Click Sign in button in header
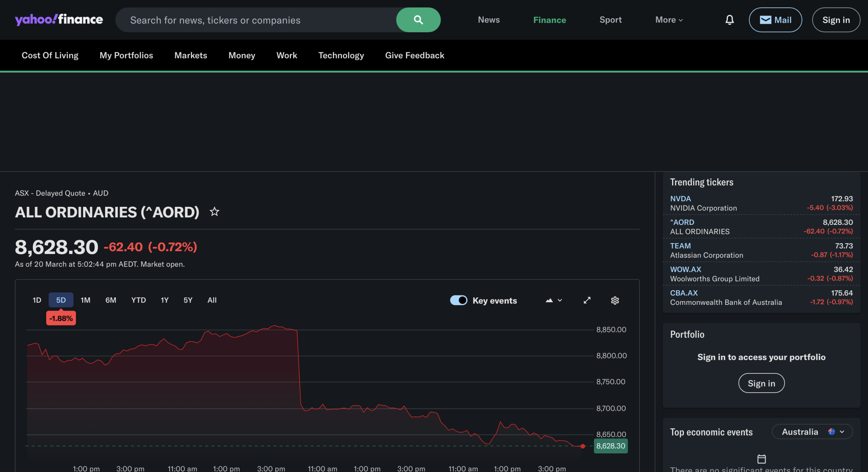Image resolution: width=868 pixels, height=472 pixels. click(x=836, y=20)
